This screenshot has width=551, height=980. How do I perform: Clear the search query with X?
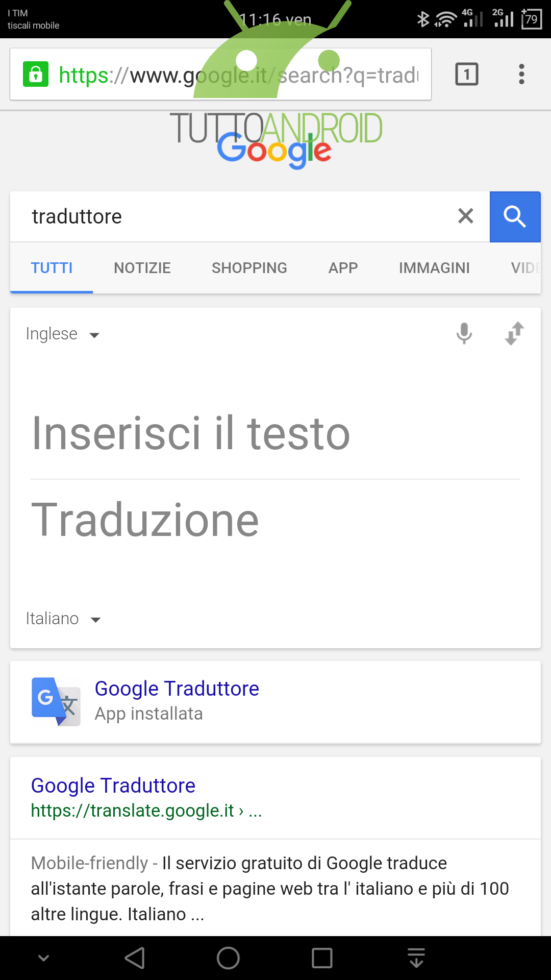pos(465,216)
